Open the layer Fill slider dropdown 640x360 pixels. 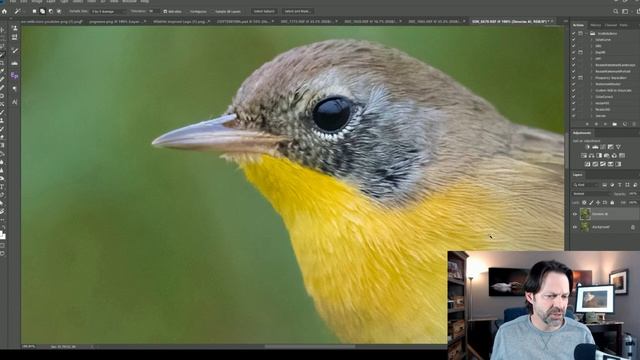tap(633, 202)
